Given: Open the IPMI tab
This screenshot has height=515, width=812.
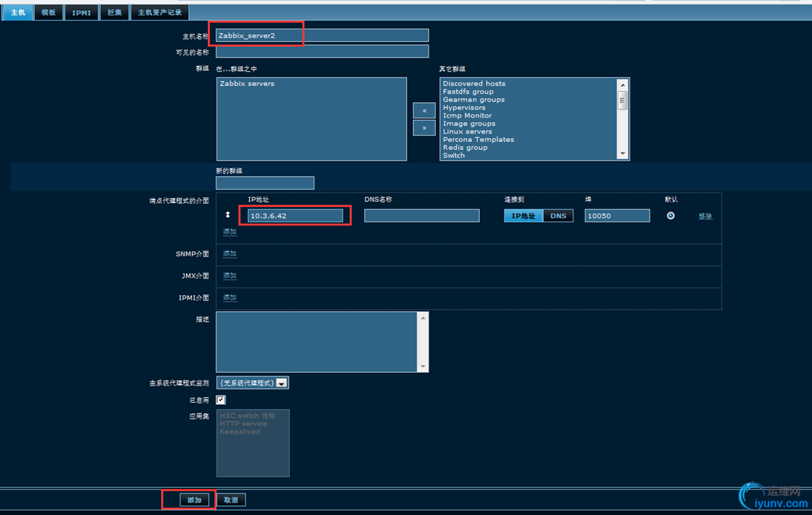Looking at the screenshot, I should point(82,13).
